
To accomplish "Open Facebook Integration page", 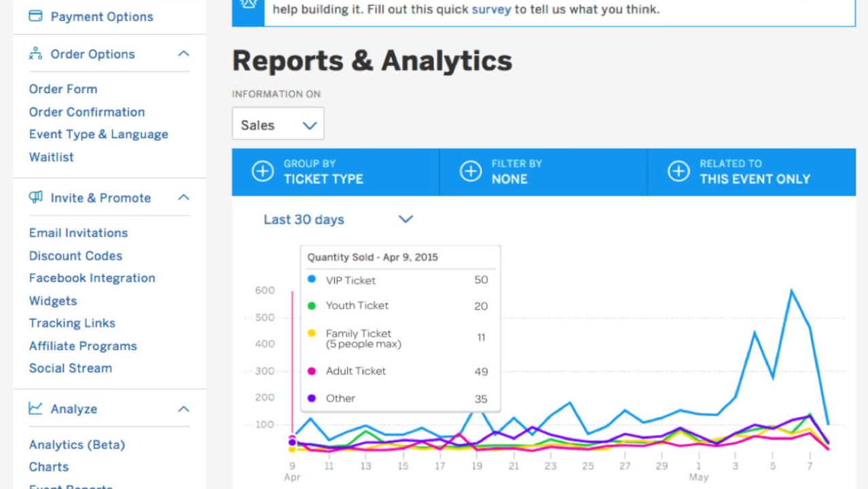I will coord(92,278).
